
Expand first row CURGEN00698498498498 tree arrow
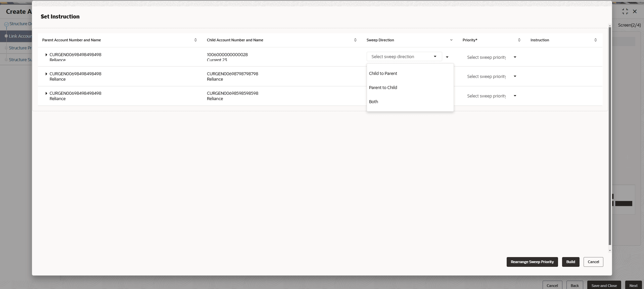[46, 55]
